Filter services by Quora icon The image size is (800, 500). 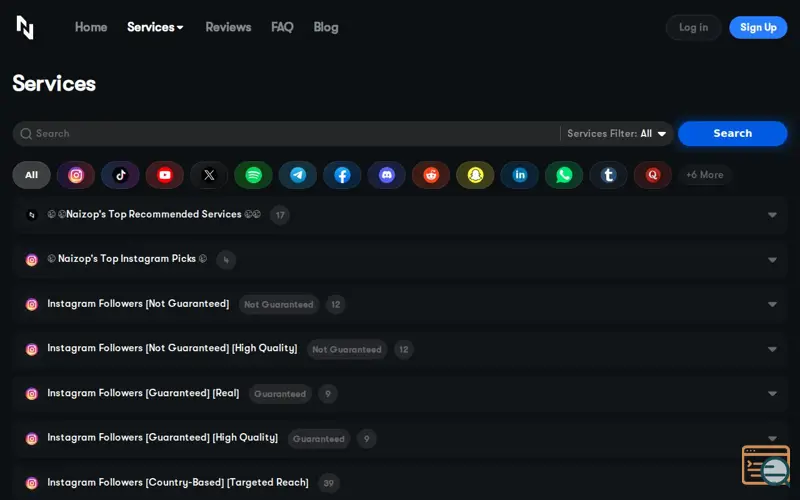click(x=653, y=175)
